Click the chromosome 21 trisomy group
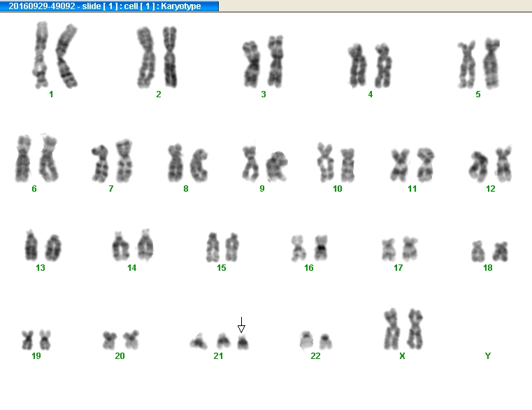 pyautogui.click(x=220, y=341)
